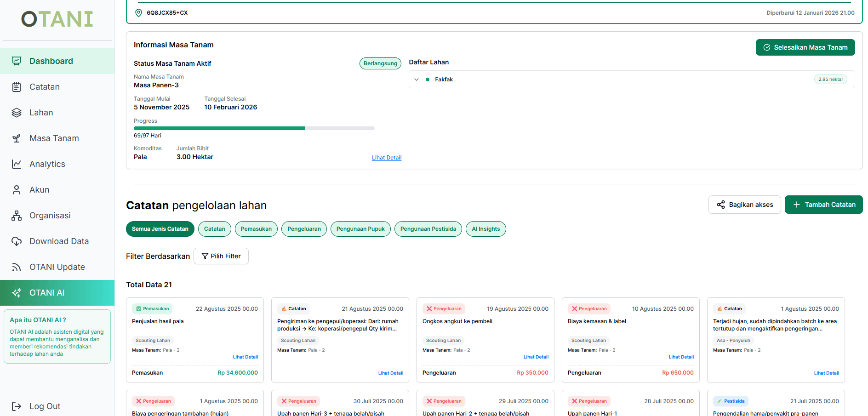Enable the Pengunaan Pupuk filter
The height and width of the screenshot is (416, 868).
(x=360, y=228)
